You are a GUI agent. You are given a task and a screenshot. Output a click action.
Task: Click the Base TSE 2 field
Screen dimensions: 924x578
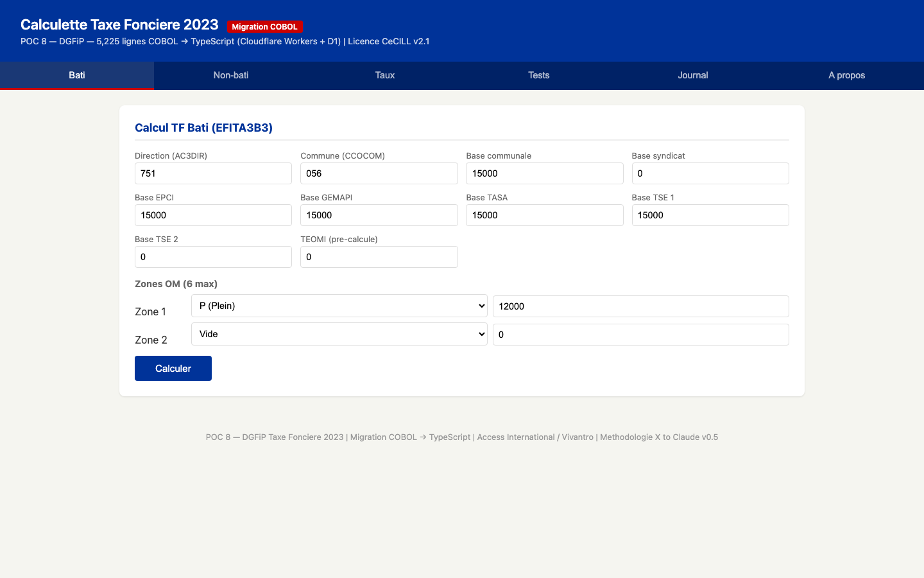(213, 257)
